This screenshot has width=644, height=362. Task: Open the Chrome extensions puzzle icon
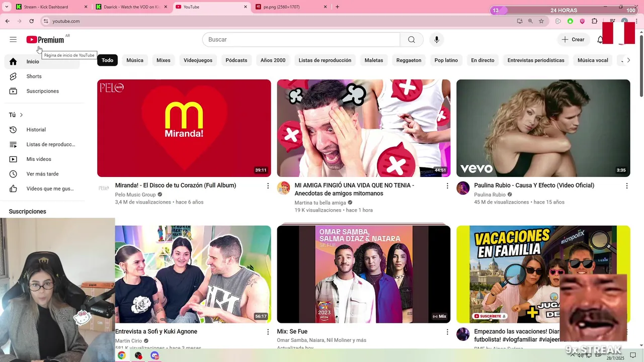tap(594, 21)
